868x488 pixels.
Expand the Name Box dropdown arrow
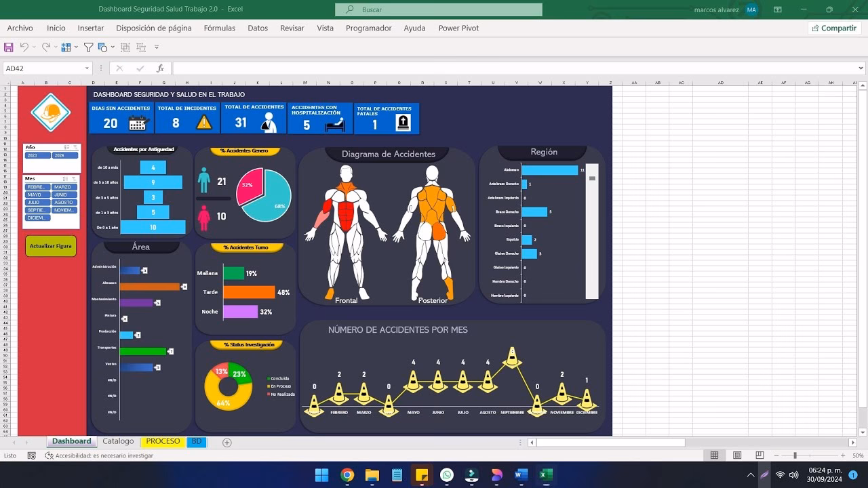pos(87,68)
